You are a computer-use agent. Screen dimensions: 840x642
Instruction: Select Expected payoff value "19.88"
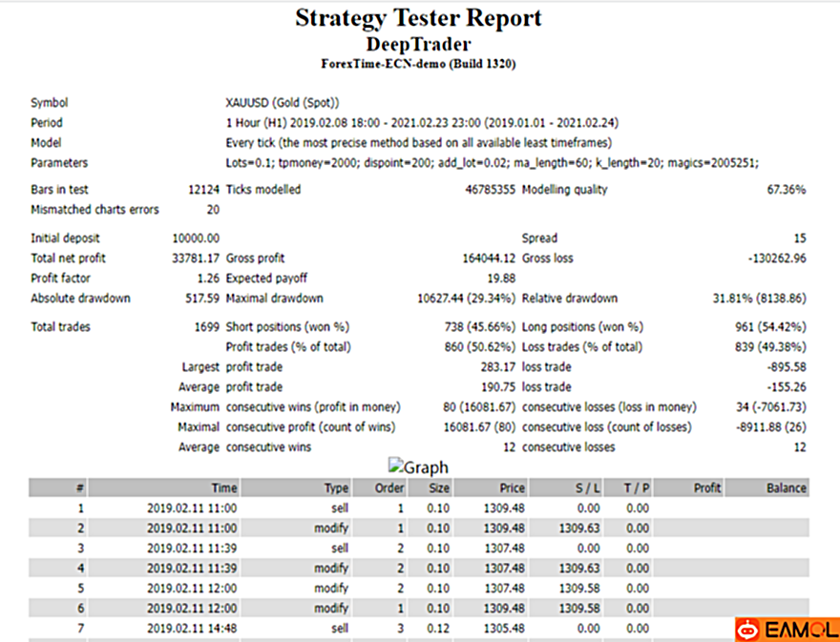pyautogui.click(x=501, y=279)
